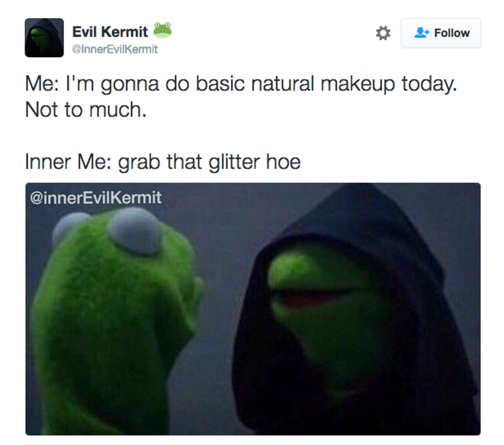The height and width of the screenshot is (445, 504).
Task: Open Evil Kermit's profile avatar
Action: click(x=44, y=38)
